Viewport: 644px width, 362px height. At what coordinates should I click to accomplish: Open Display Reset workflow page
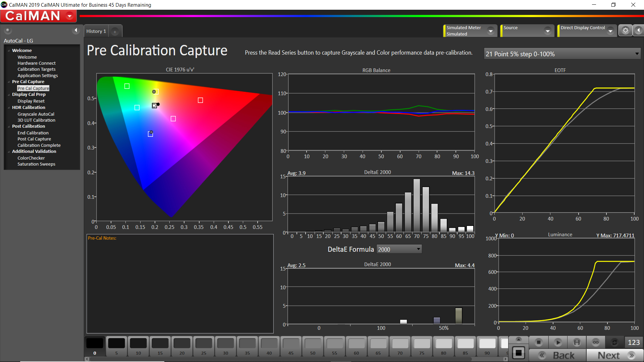coord(31,101)
